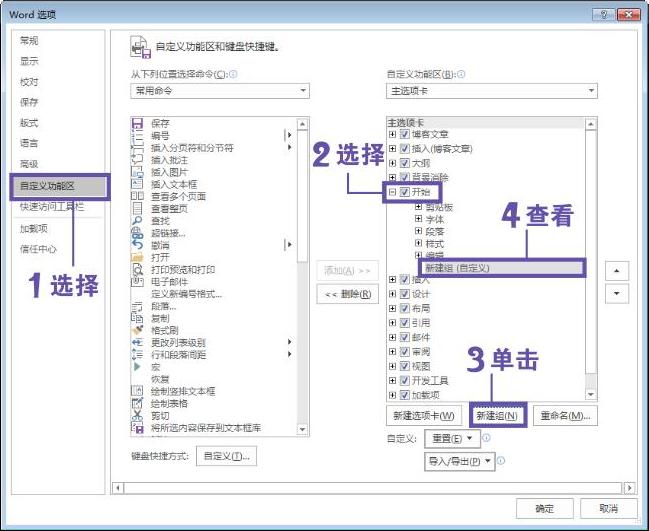Uncheck the 插入(博客文章) checkbox
Viewport: 649px width, 531px height.
click(x=404, y=149)
